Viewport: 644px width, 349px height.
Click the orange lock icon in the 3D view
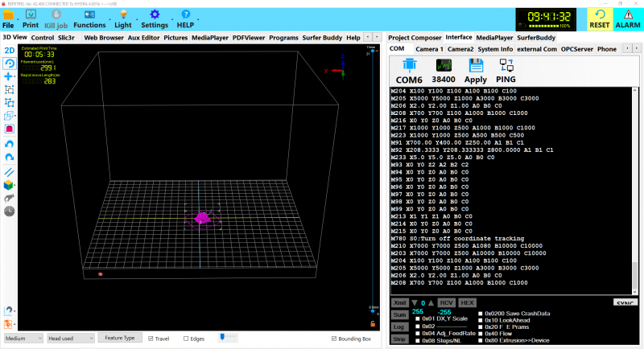click(373, 324)
